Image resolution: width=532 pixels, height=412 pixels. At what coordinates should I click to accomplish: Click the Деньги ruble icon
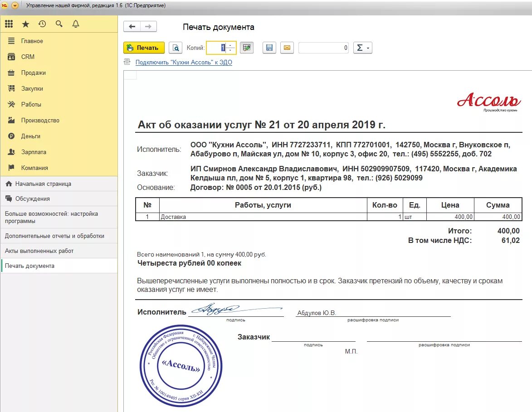click(x=11, y=136)
